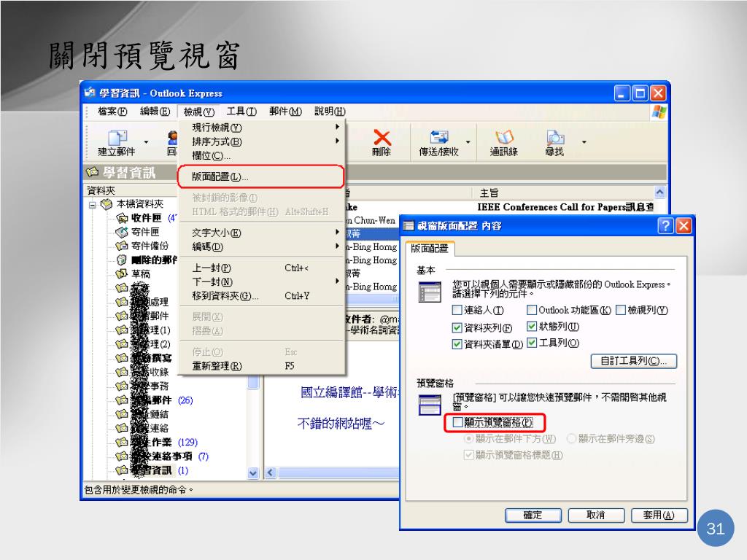Open the 檔案(F) menu

pos(112,112)
